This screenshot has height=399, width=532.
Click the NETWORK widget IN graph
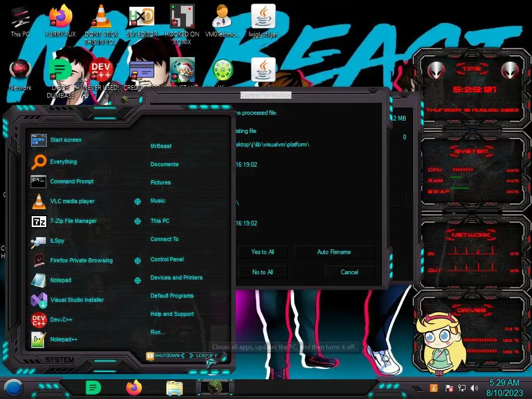tap(472, 251)
